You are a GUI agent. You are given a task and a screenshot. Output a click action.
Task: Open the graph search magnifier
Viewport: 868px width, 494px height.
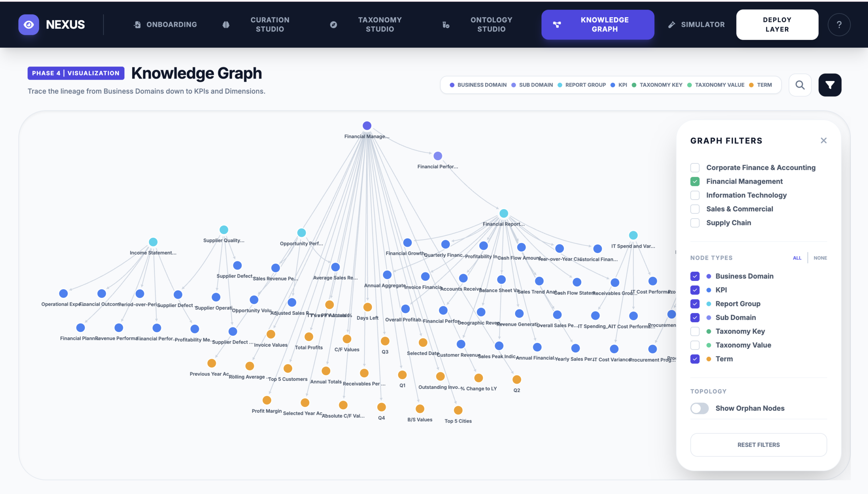[x=800, y=85]
